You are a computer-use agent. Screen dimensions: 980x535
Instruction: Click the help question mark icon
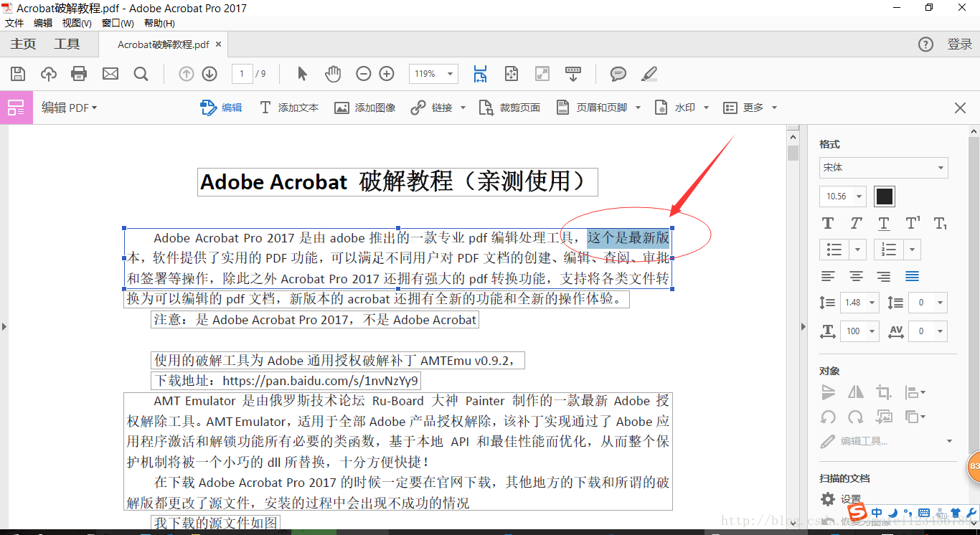(926, 44)
